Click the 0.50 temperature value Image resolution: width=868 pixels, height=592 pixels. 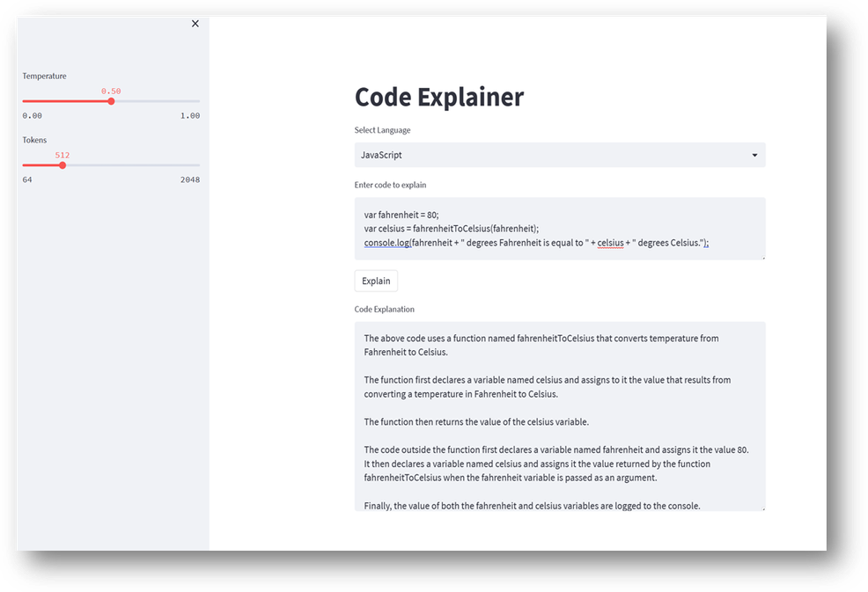click(111, 91)
